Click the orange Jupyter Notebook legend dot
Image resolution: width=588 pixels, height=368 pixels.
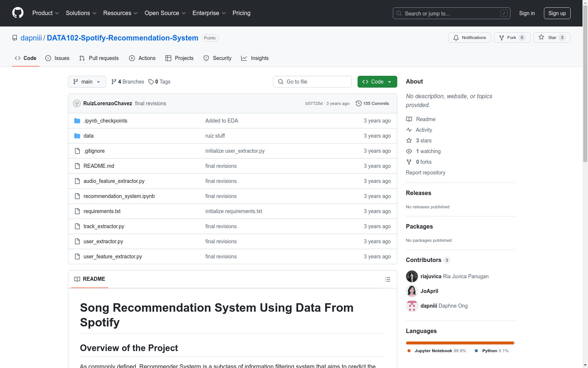(409, 351)
